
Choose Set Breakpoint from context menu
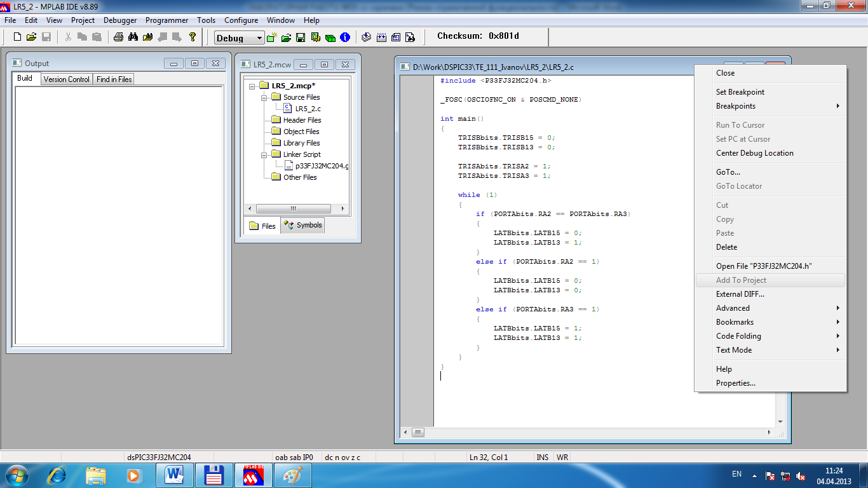click(x=771, y=92)
